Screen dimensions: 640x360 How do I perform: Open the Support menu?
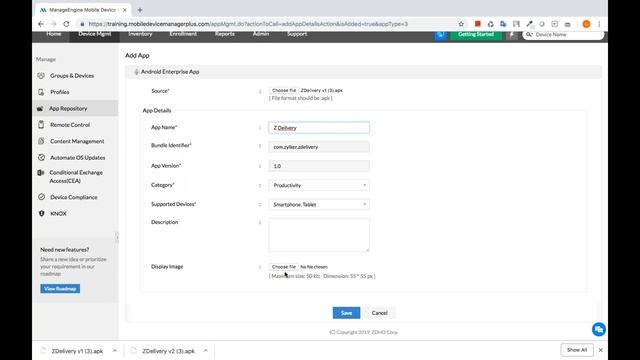[297, 34]
